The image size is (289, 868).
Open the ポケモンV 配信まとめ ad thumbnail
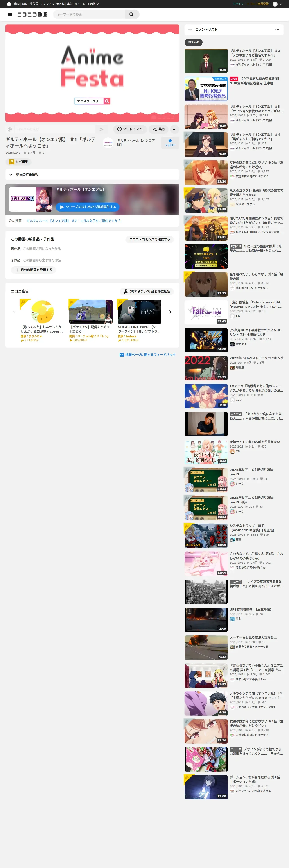coord(91,312)
